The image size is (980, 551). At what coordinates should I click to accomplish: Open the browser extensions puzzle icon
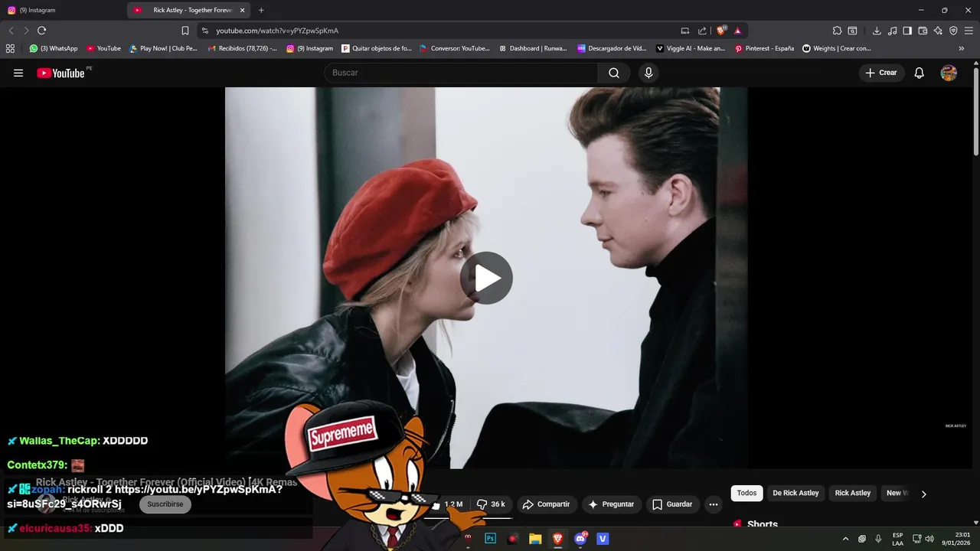tap(837, 31)
